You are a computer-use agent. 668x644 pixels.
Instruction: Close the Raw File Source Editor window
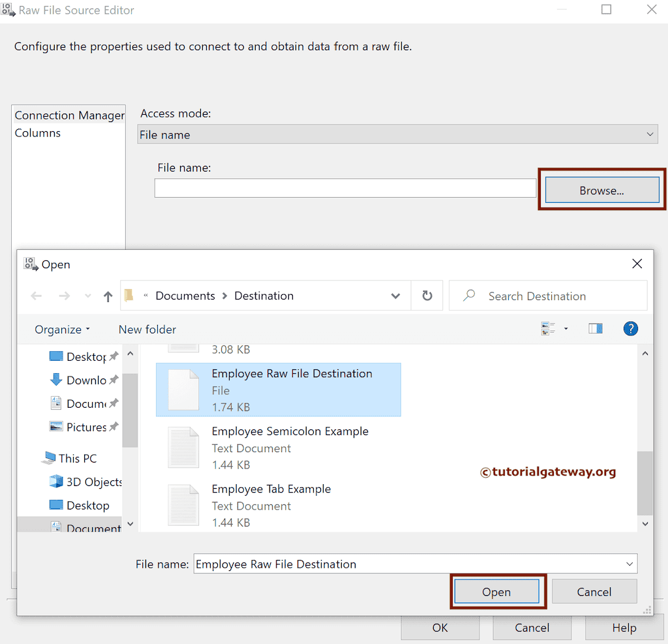pos(652,9)
